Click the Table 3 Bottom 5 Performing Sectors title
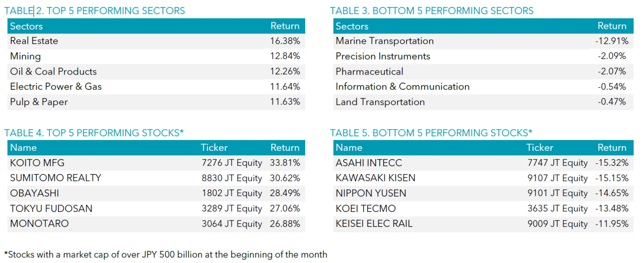Image resolution: width=644 pixels, height=263 pixels. coord(431,11)
